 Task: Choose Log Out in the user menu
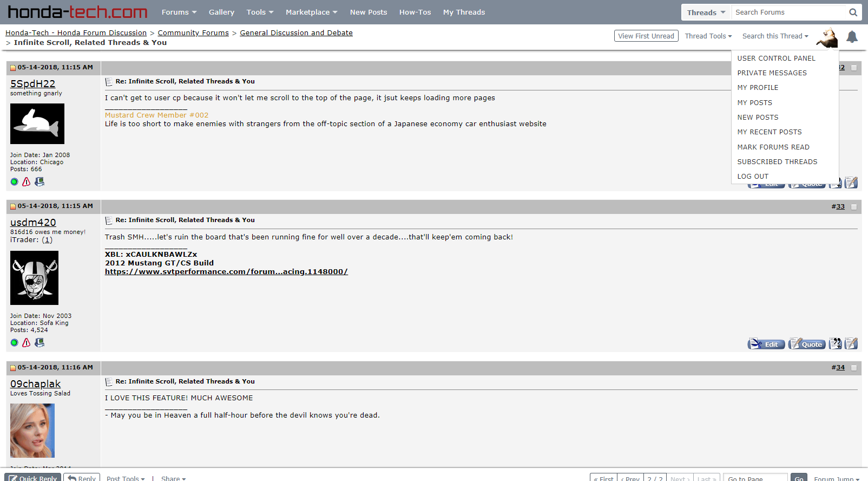pyautogui.click(x=753, y=177)
